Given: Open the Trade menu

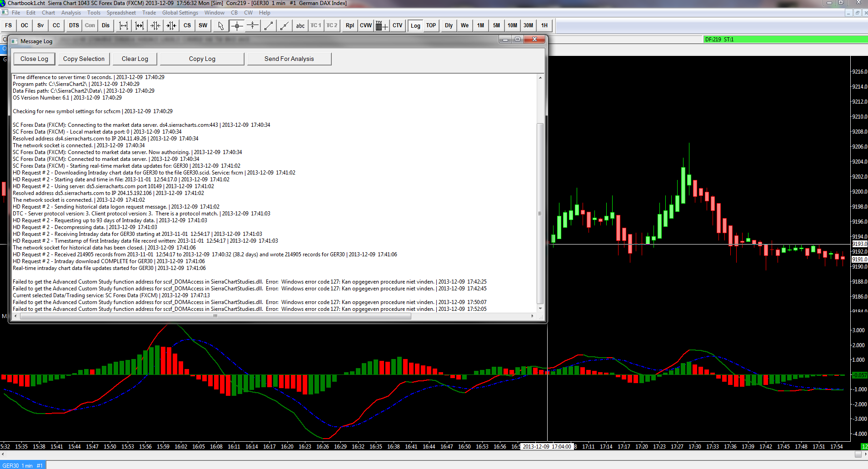Looking at the screenshot, I should click(x=149, y=13).
